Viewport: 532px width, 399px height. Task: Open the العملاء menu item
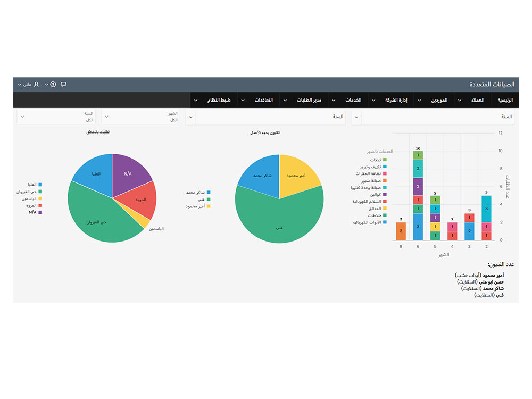478,99
